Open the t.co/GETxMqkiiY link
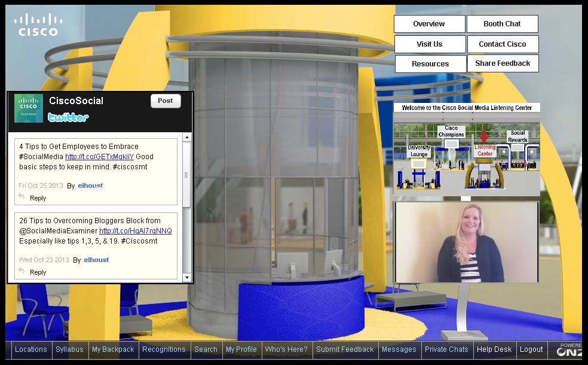The image size is (588, 365). [x=99, y=157]
